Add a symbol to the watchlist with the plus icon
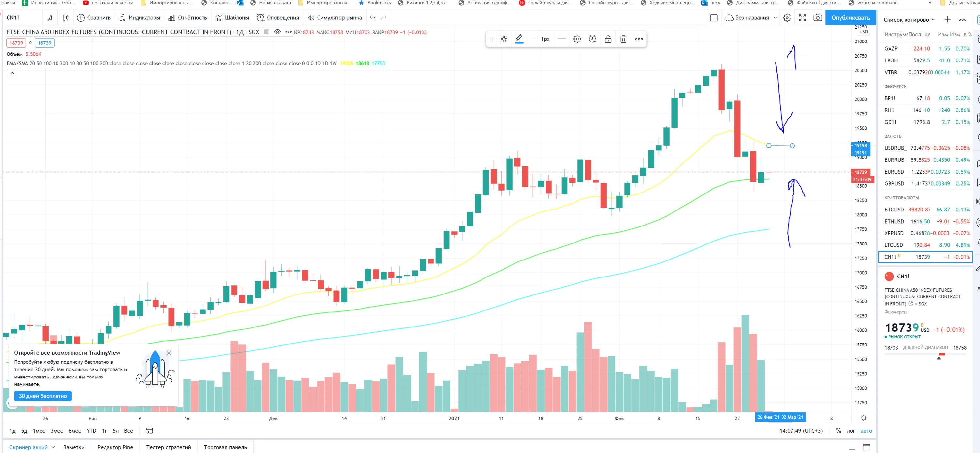The width and height of the screenshot is (980, 453). coord(947,19)
